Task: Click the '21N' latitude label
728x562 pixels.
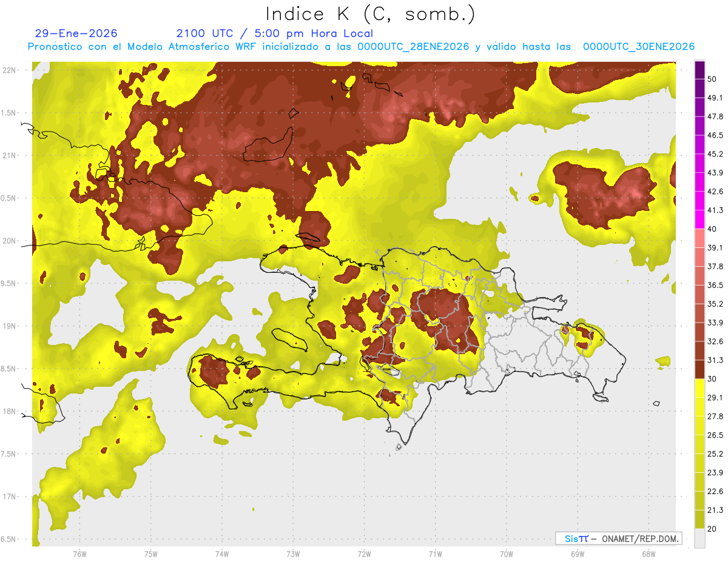Action: coord(10,156)
